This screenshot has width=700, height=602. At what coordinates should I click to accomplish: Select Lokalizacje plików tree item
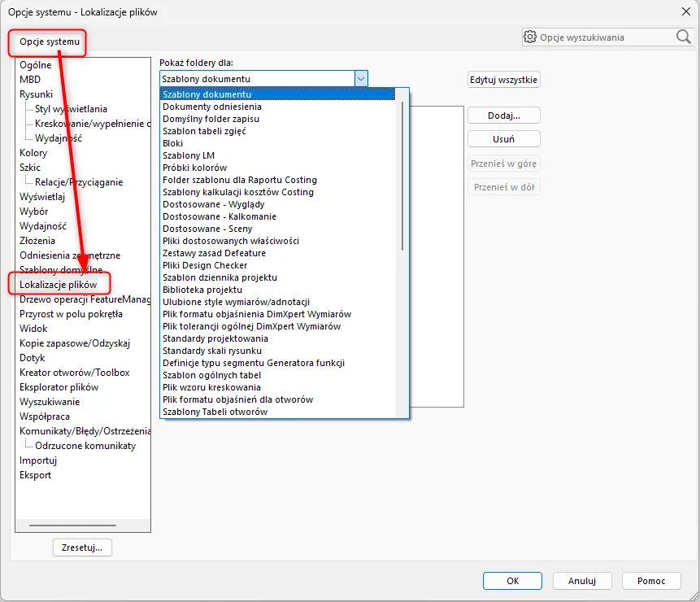click(58, 285)
